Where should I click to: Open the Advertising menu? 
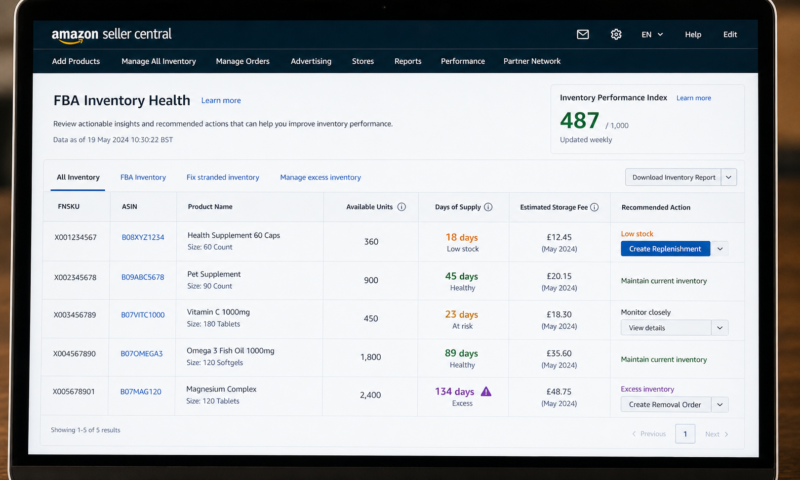311,61
